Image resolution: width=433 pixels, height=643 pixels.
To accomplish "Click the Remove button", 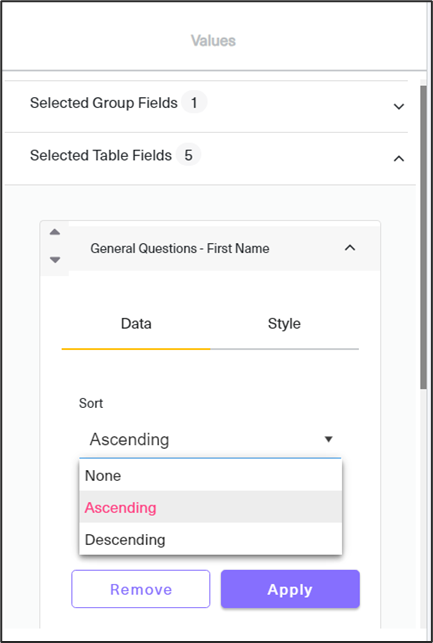I will click(141, 589).
